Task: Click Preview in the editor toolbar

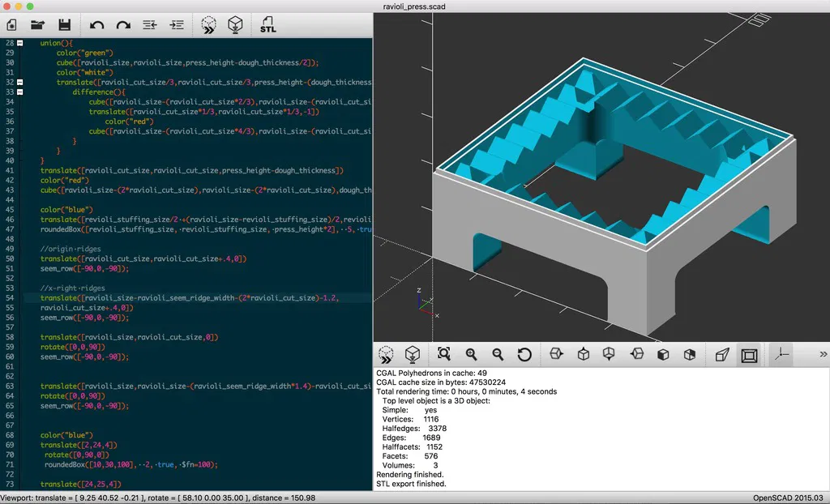Action: coord(208,25)
